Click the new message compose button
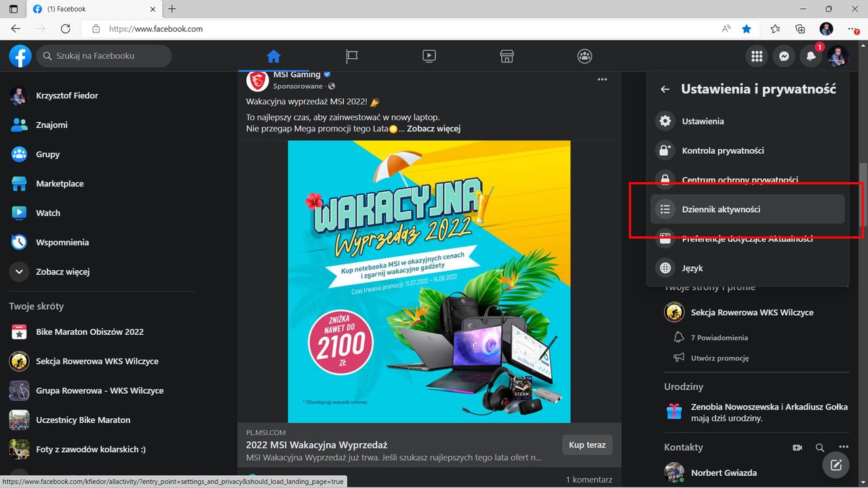868x488 pixels. tap(836, 465)
